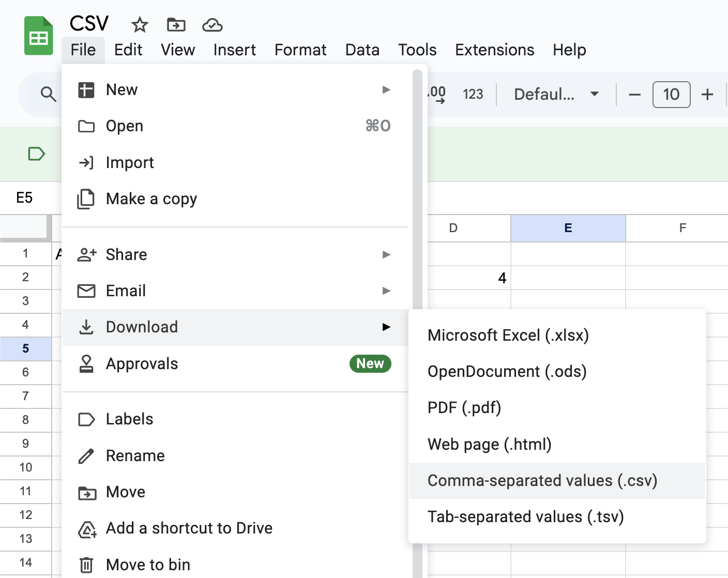728x578 pixels.
Task: Choose Move in the File menu
Action: [236, 492]
